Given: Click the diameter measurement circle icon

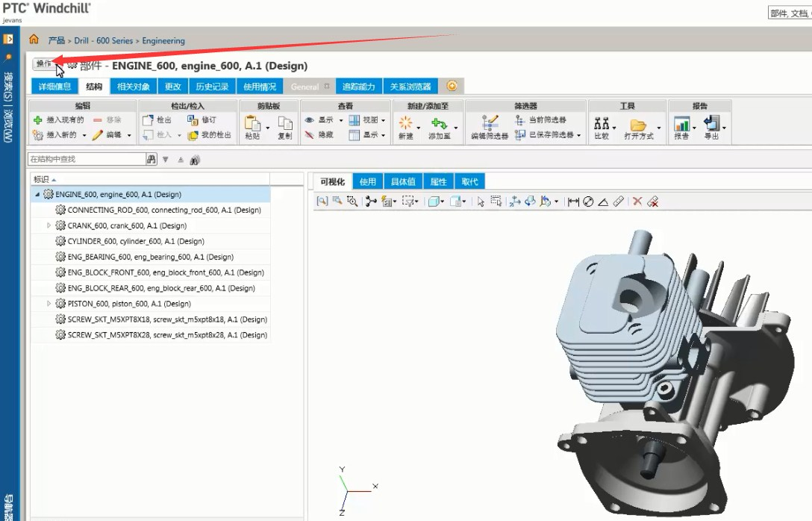Looking at the screenshot, I should (x=588, y=202).
